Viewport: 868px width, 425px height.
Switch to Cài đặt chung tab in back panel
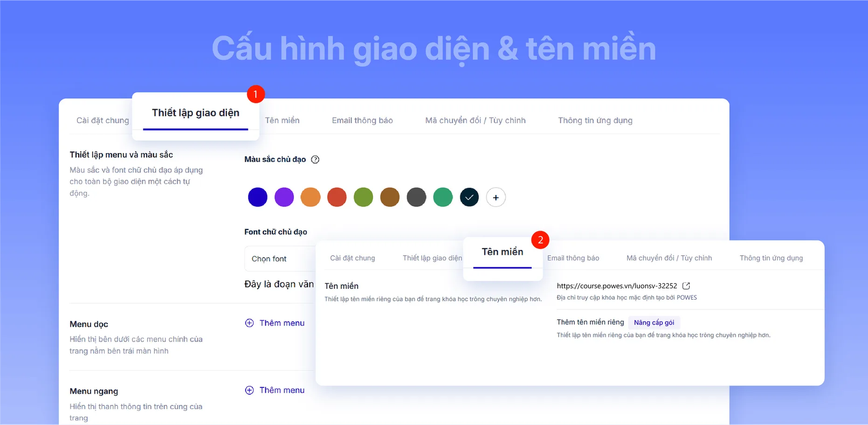point(103,120)
